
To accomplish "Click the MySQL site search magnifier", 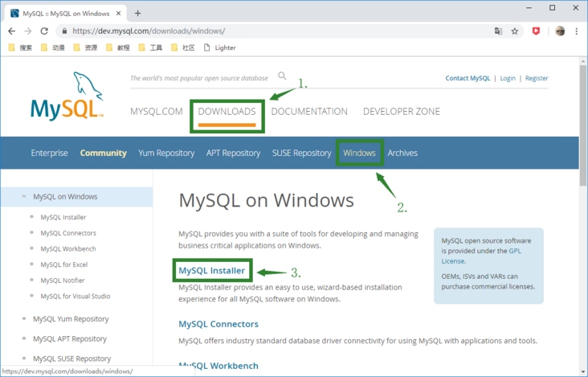I will 282,76.
